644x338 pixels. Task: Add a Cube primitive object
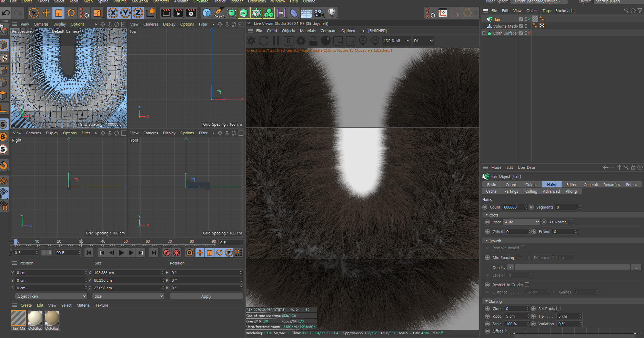[x=207, y=13]
